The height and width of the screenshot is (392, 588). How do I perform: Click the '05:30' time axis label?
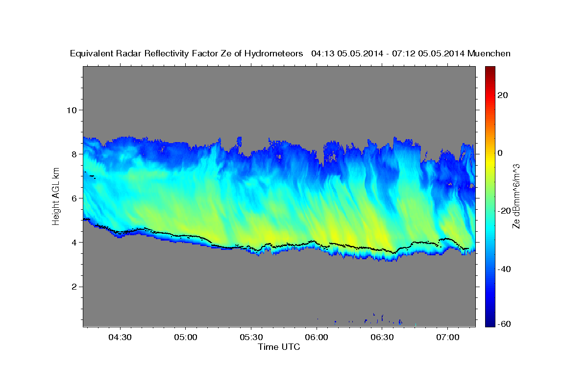pyautogui.click(x=251, y=338)
